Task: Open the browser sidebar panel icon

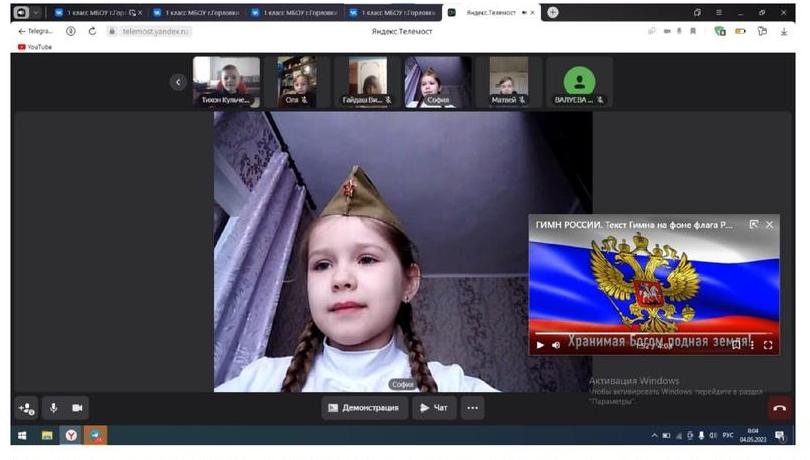Action: click(x=21, y=12)
